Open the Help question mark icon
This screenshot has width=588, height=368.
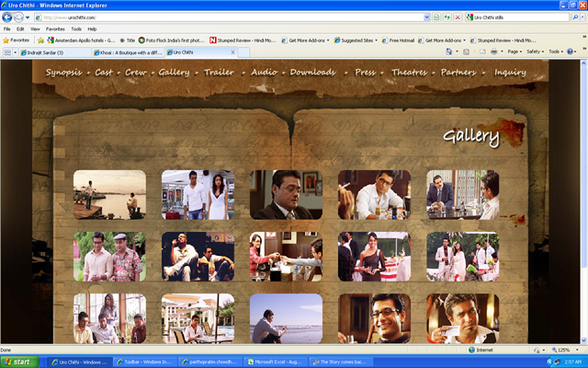coord(570,52)
